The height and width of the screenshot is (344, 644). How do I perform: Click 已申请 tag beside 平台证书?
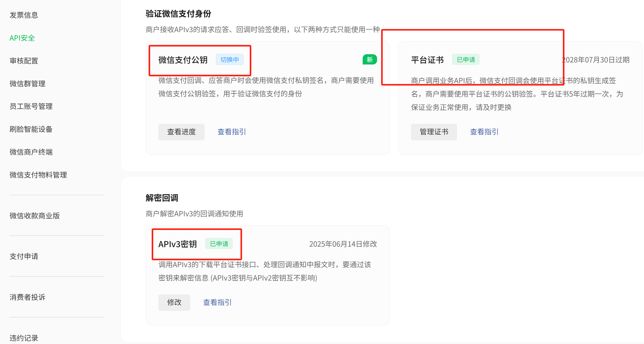[466, 60]
